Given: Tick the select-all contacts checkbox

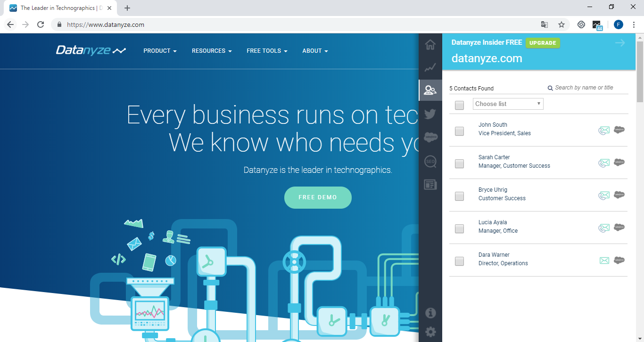Looking at the screenshot, I should point(459,105).
